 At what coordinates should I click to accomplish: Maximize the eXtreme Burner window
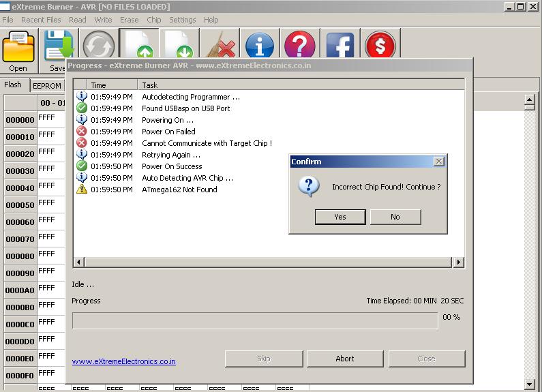click(x=520, y=6)
